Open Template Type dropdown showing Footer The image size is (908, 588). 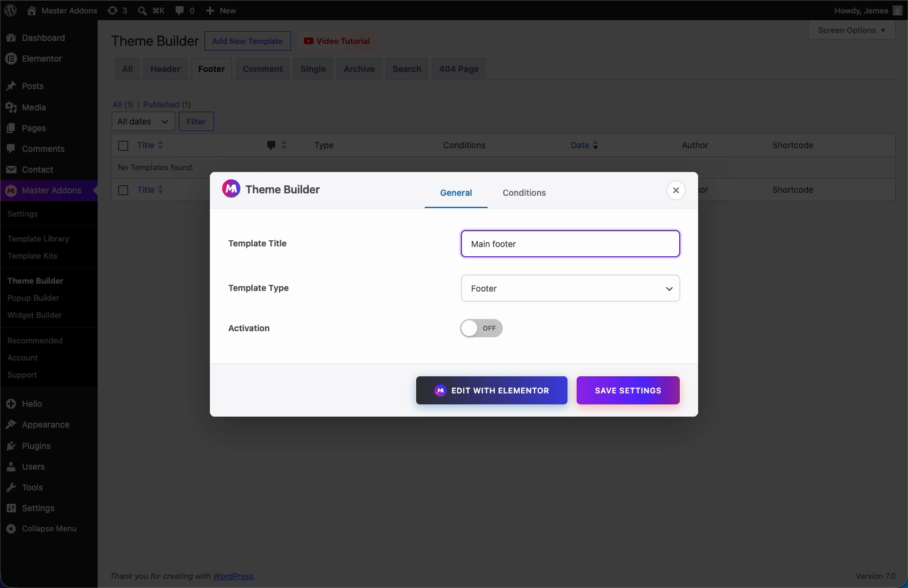(x=571, y=289)
